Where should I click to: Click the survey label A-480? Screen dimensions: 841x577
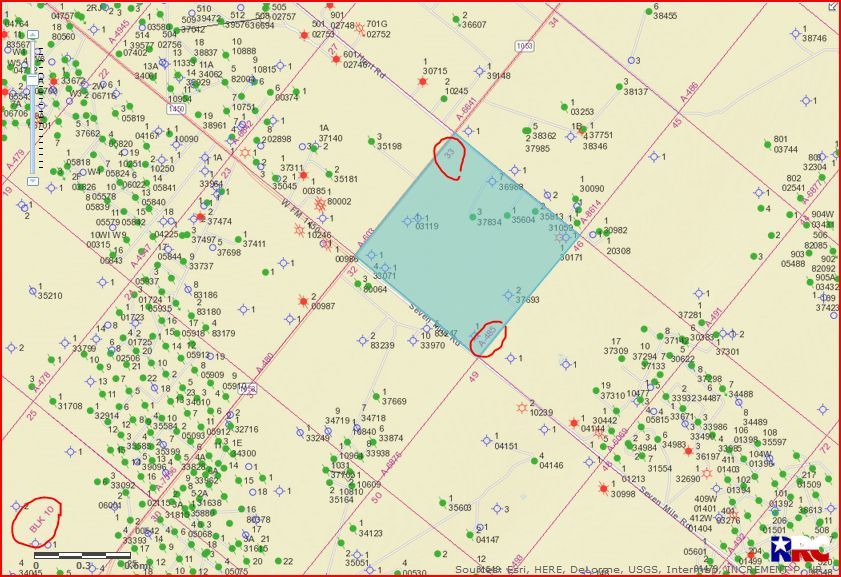pyautogui.click(x=264, y=363)
